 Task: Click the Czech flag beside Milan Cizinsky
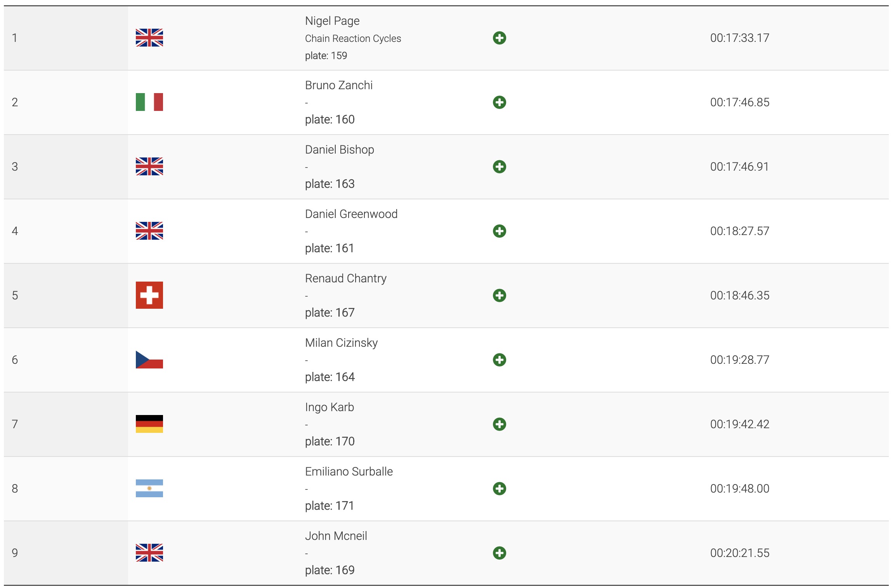click(x=149, y=360)
